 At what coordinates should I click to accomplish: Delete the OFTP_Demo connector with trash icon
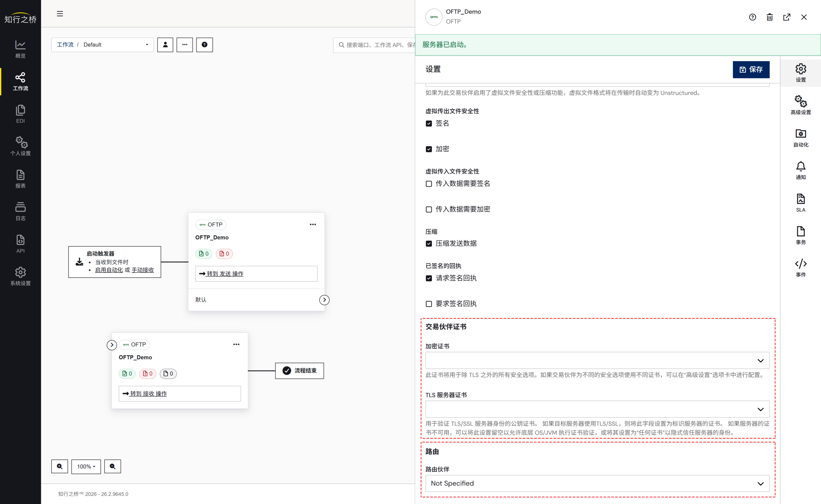(x=769, y=17)
